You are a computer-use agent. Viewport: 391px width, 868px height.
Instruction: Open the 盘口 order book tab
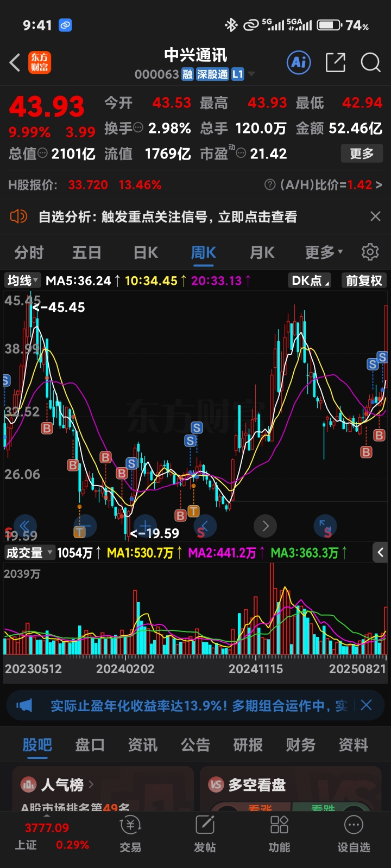90,745
